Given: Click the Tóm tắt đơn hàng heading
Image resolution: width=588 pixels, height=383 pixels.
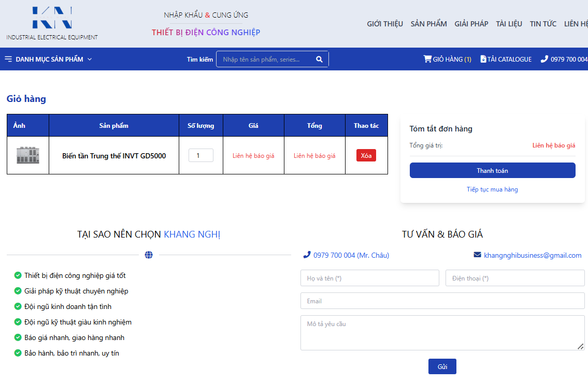Looking at the screenshot, I should (441, 128).
